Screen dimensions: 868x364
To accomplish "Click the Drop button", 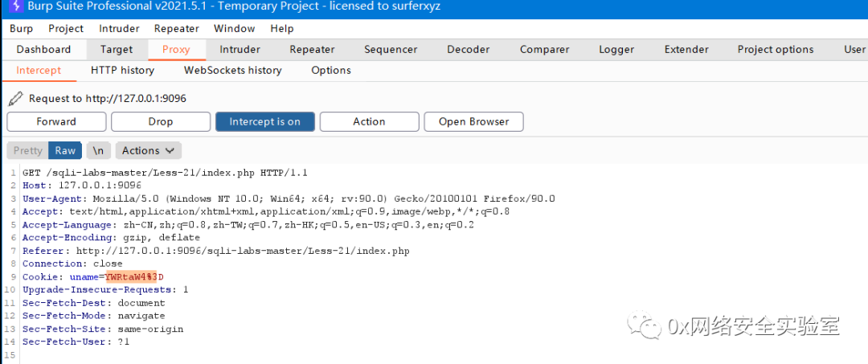I will click(x=161, y=121).
